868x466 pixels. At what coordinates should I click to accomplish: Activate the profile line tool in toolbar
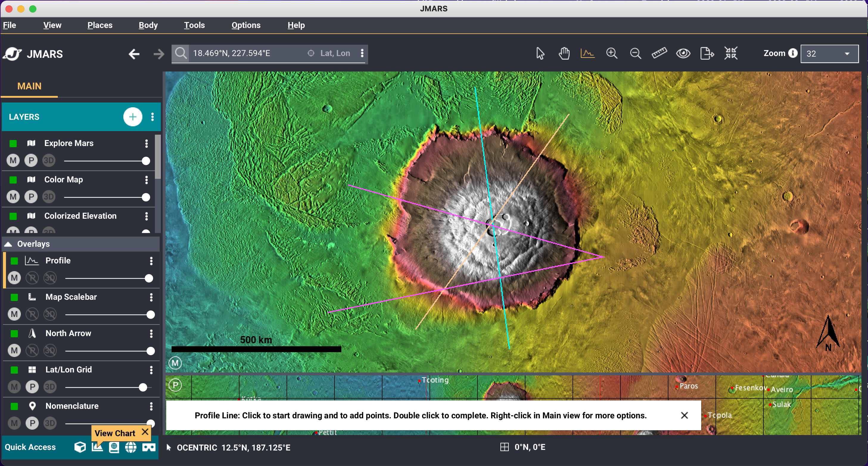[x=587, y=53]
